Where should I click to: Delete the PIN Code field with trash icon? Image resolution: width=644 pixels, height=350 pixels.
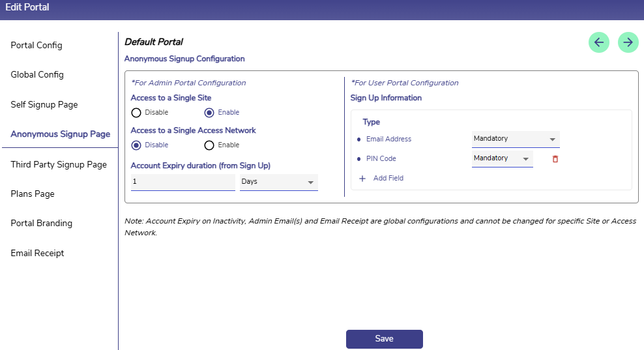coord(555,159)
